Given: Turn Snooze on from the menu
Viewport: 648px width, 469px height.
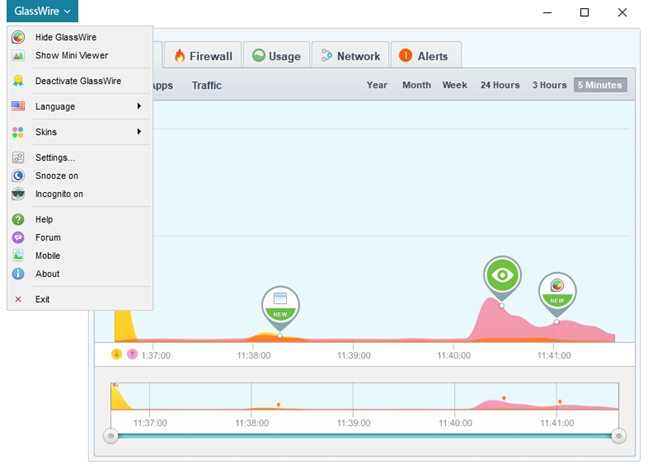Looking at the screenshot, I should 80,176.
